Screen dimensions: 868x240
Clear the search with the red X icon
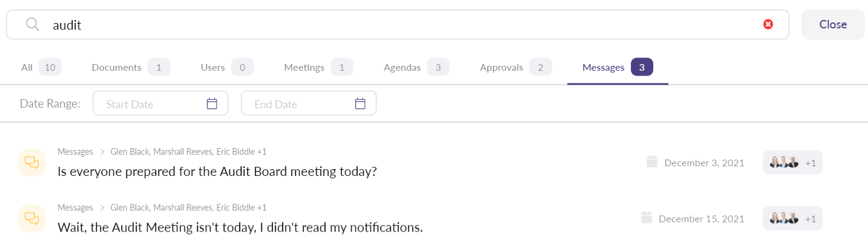[x=768, y=24]
